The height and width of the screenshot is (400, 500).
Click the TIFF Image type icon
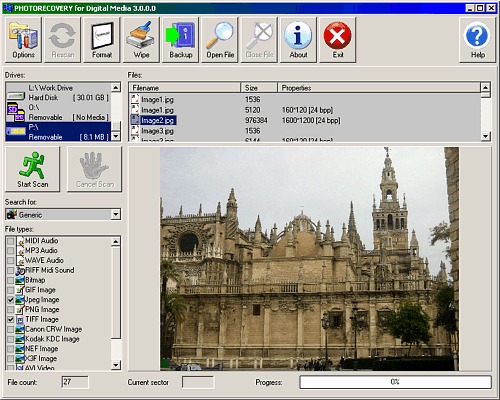pyautogui.click(x=20, y=319)
